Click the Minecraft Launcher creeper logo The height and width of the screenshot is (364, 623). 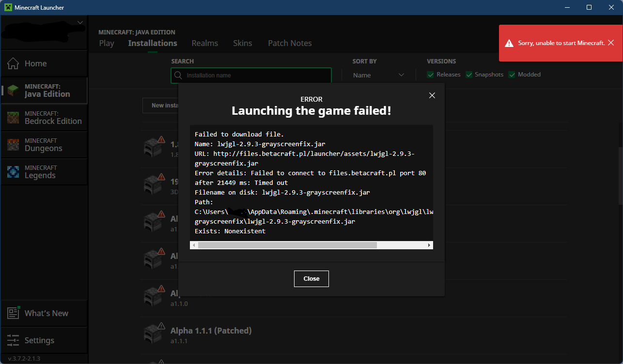tap(8, 7)
